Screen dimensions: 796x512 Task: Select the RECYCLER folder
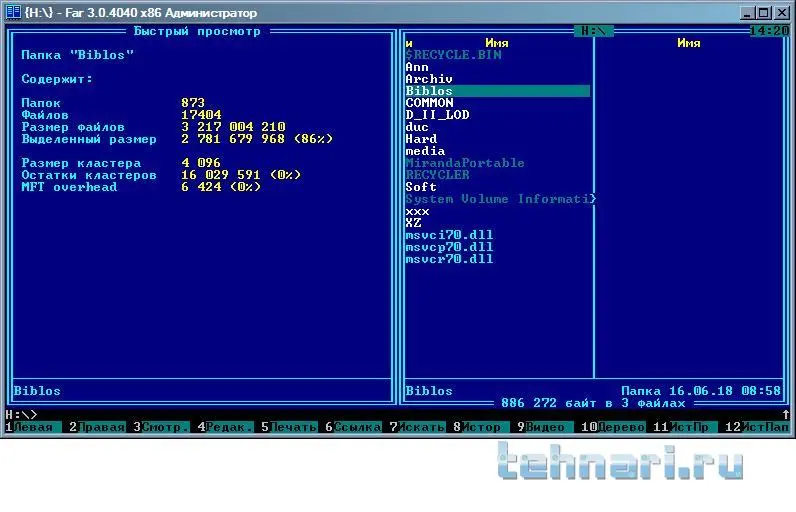tap(437, 175)
